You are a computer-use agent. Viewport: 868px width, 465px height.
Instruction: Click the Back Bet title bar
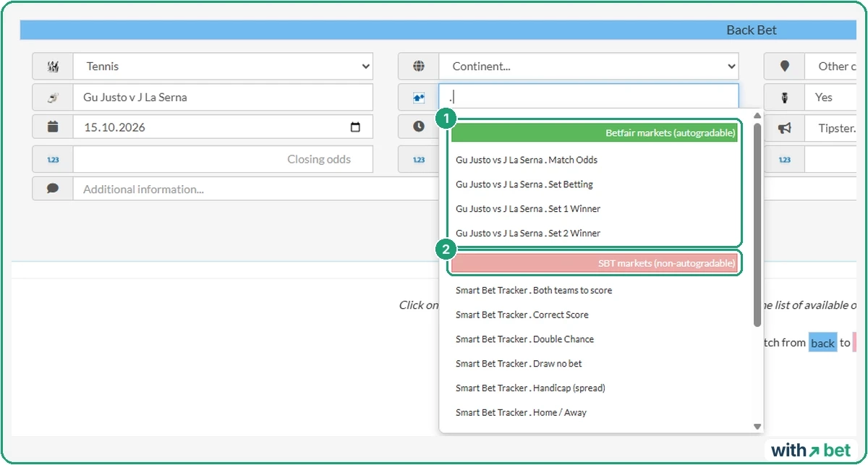click(438, 30)
